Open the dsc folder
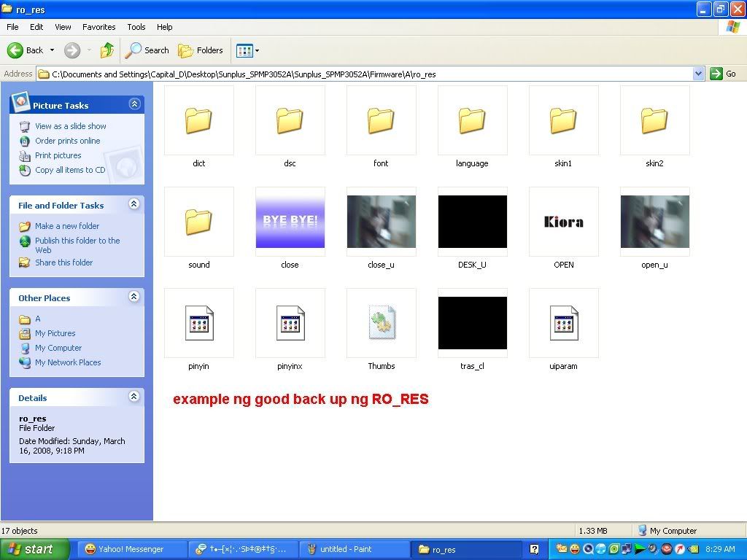The image size is (747, 560). pos(290,120)
